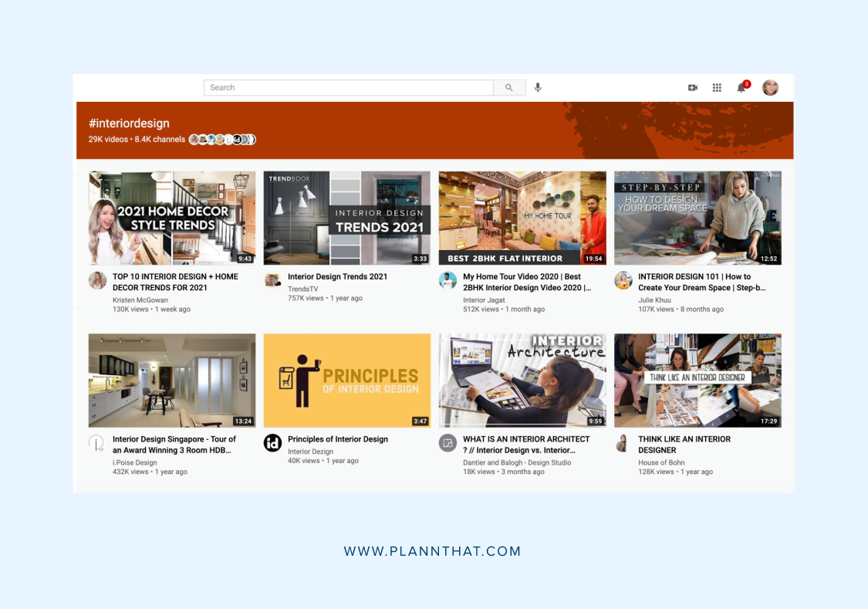Go to Kristen McGowan channel name
This screenshot has width=868, height=609.
coord(140,300)
